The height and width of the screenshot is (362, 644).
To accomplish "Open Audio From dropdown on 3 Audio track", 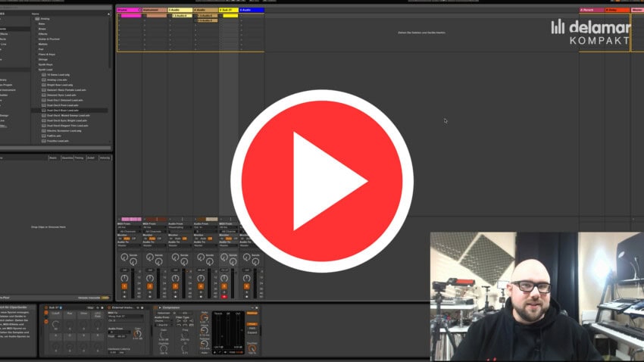I will pyautogui.click(x=180, y=227).
